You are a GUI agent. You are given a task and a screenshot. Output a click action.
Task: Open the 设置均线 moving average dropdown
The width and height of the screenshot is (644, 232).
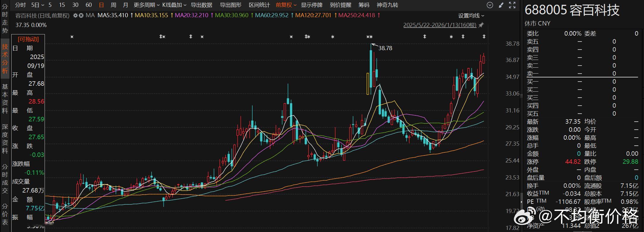point(471,16)
